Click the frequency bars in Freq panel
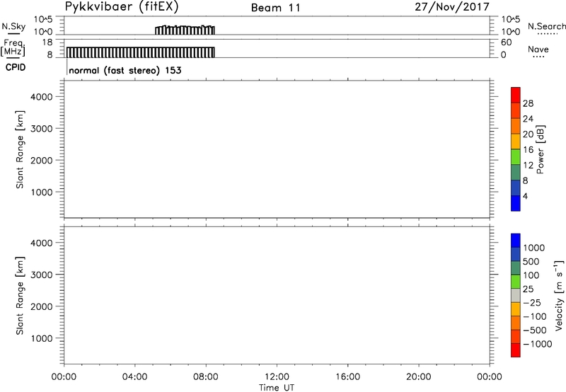Screen dimensions: 566x392 (x=140, y=52)
